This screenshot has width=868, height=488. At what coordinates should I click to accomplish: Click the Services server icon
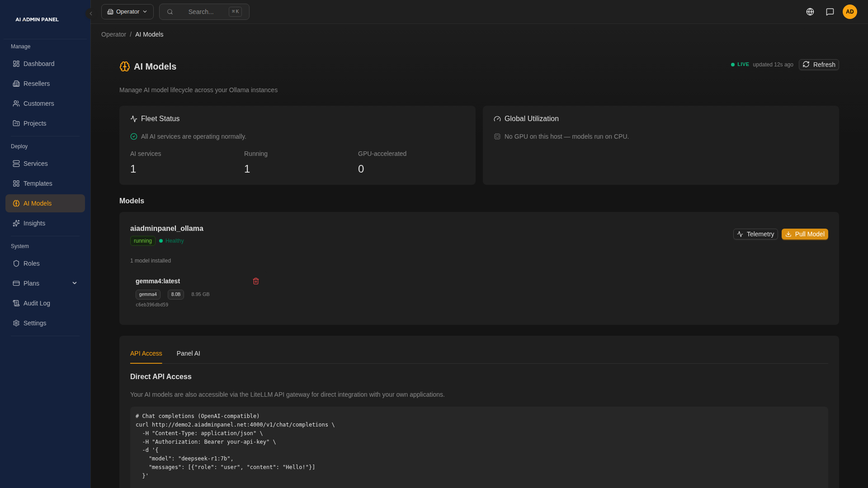(16, 164)
